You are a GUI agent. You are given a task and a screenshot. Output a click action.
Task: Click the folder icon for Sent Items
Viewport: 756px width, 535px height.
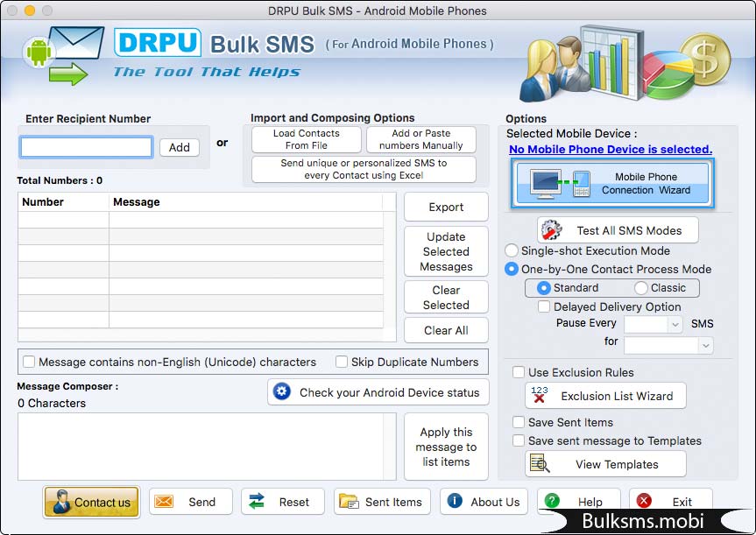[x=349, y=501]
